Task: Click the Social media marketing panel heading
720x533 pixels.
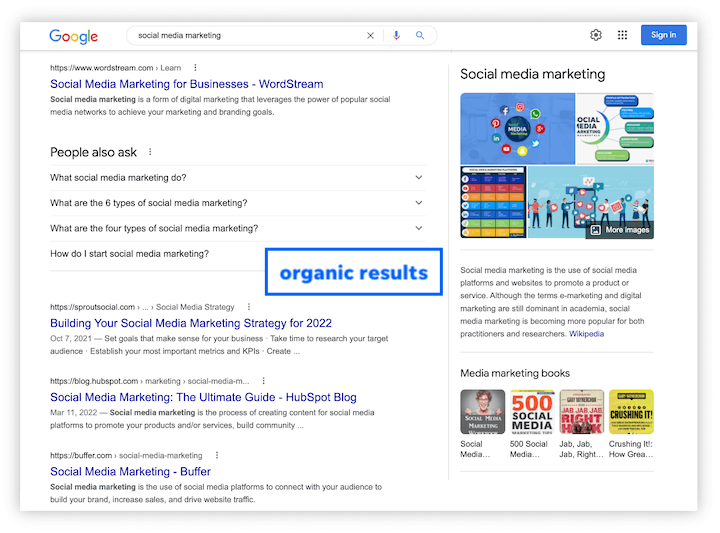Action: click(x=533, y=74)
